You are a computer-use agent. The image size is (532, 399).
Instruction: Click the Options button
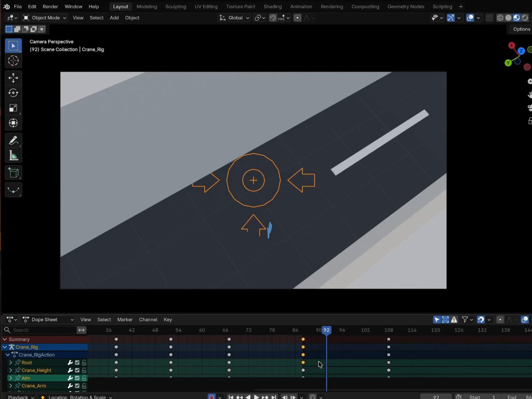(521, 29)
